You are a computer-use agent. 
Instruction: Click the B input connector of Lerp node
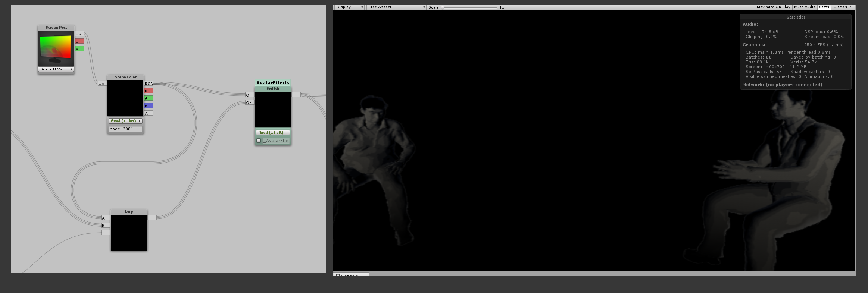point(106,226)
